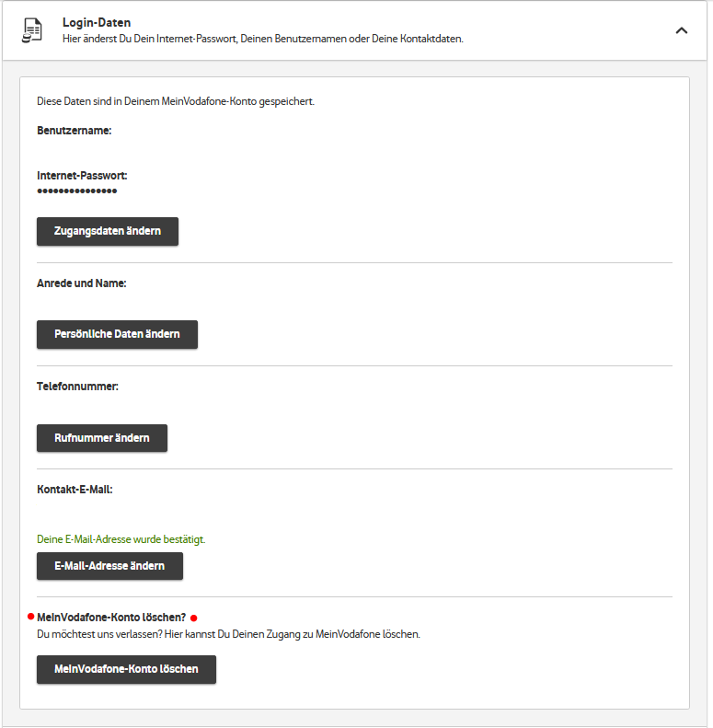Click the MeinVodafone-Konto löschen button

126,669
